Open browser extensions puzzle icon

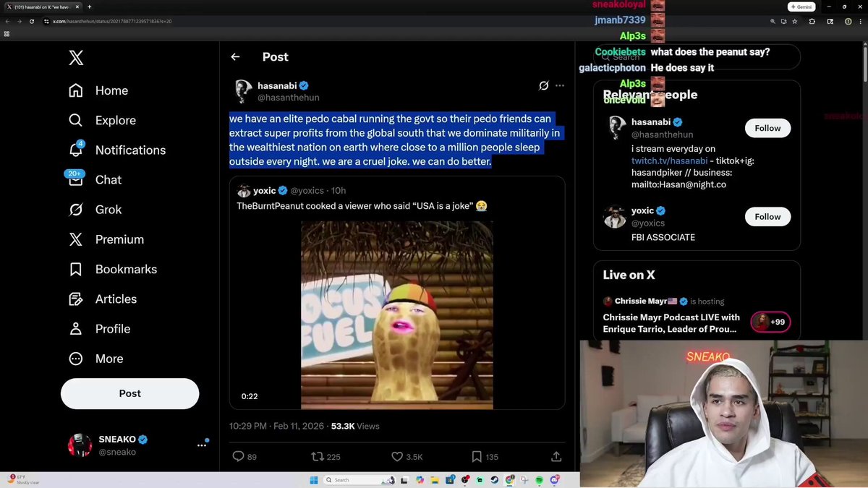pos(812,22)
